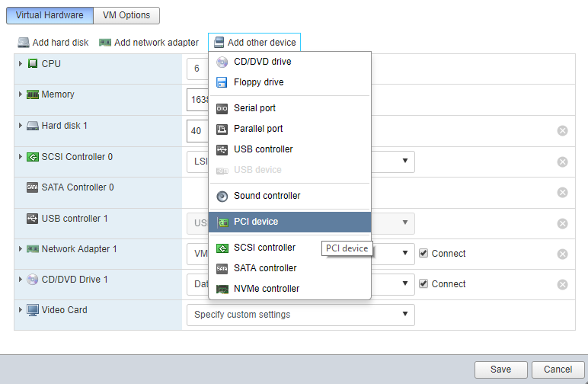Click the Floppy drive icon in menu
The image size is (588, 384).
click(x=222, y=82)
